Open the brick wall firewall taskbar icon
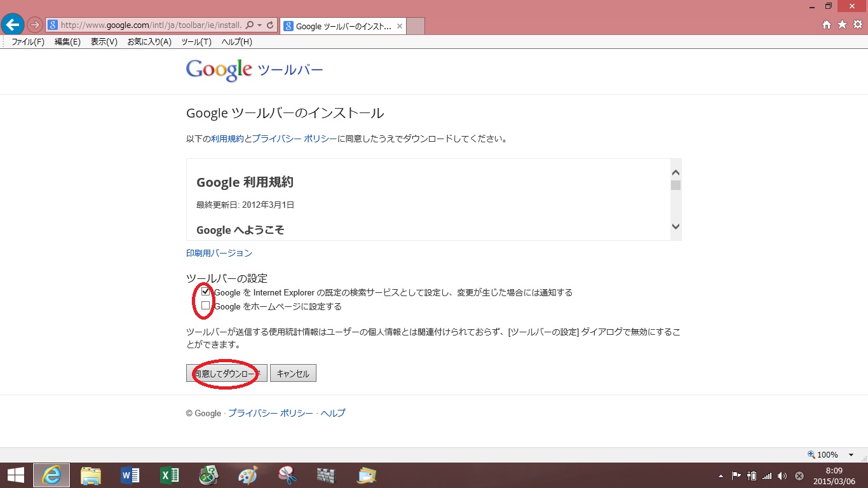Screen dimensions: 868x488 (326, 475)
